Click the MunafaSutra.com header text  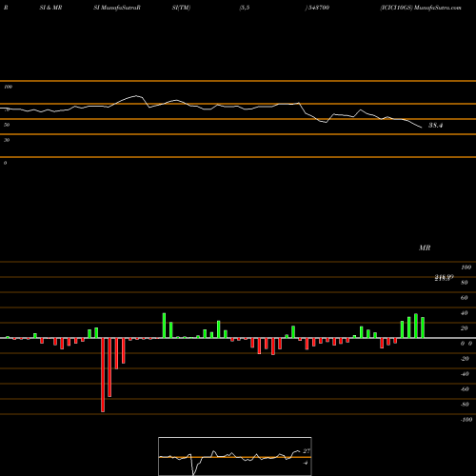(x=438, y=8)
